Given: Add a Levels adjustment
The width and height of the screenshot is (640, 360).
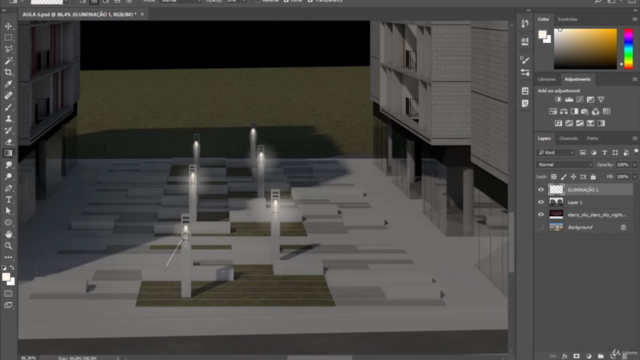Looking at the screenshot, I should (x=569, y=100).
